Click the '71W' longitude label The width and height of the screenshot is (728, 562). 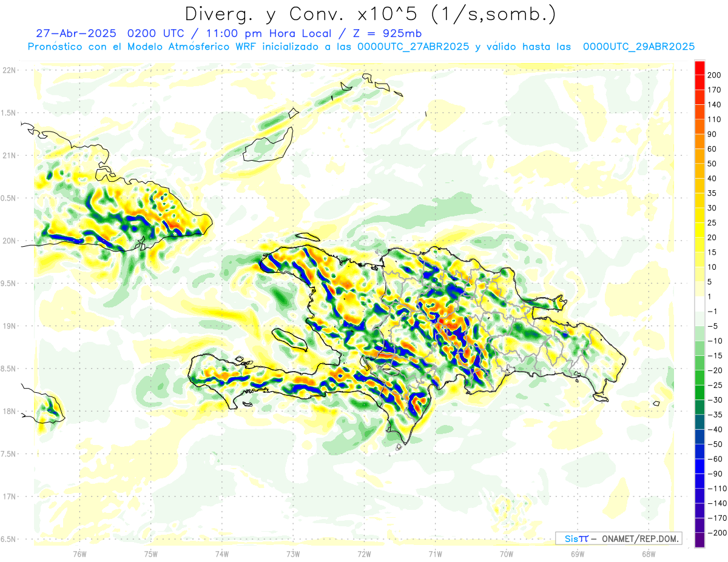pyautogui.click(x=435, y=554)
